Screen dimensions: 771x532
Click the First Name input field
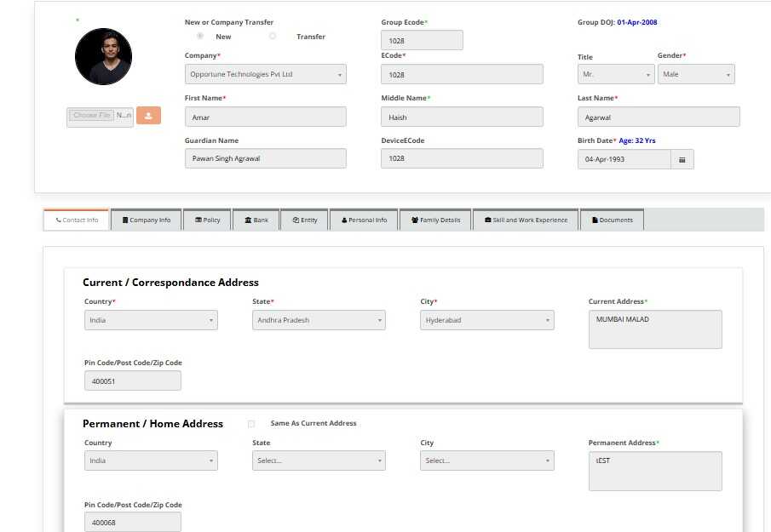coord(265,117)
